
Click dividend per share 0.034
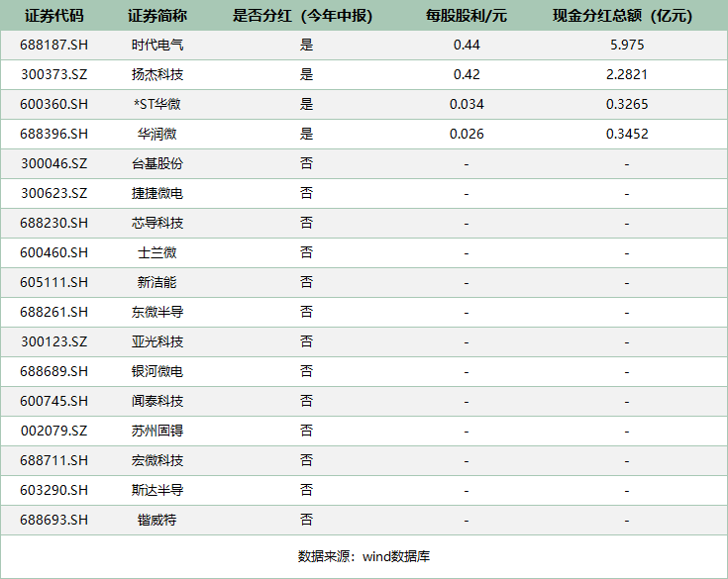pyautogui.click(x=467, y=104)
